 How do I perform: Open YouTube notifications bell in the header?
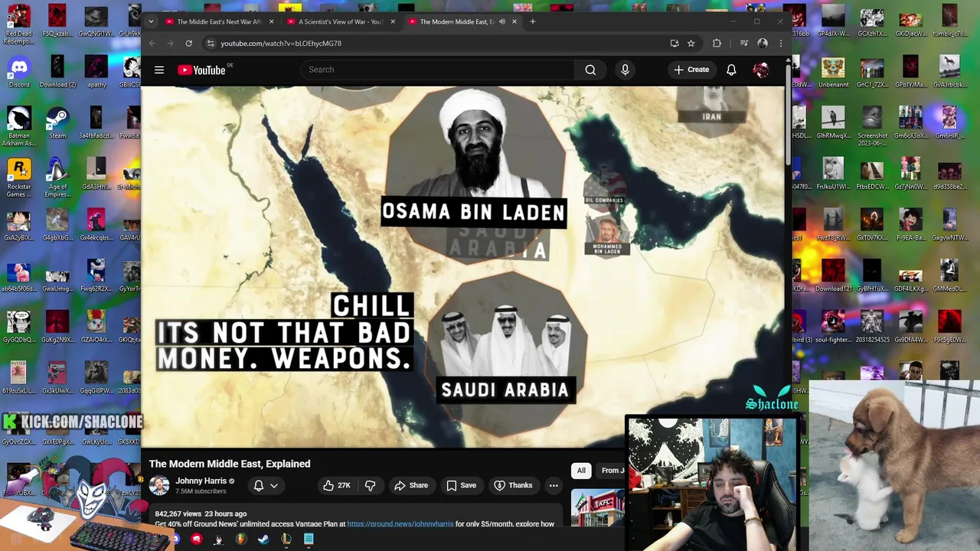(731, 70)
